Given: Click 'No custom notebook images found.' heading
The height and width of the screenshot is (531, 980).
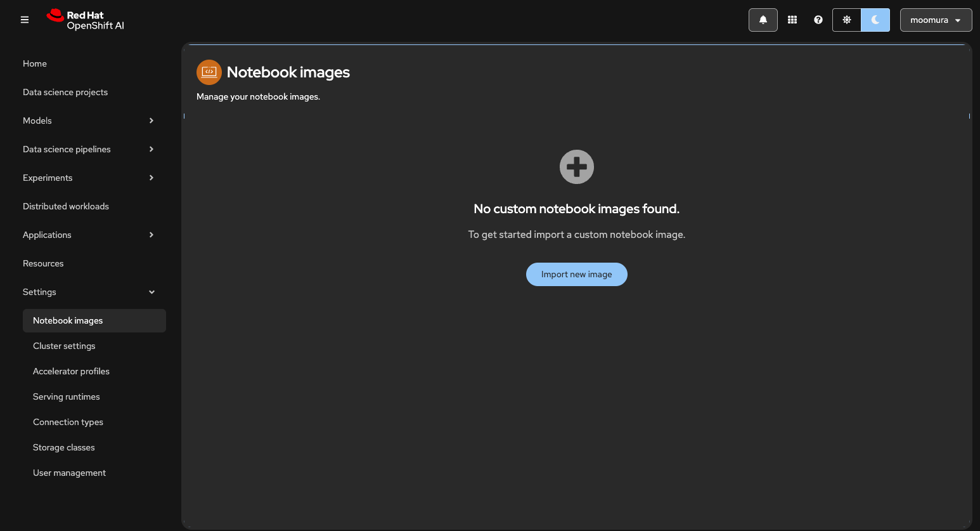Looking at the screenshot, I should coord(577,209).
